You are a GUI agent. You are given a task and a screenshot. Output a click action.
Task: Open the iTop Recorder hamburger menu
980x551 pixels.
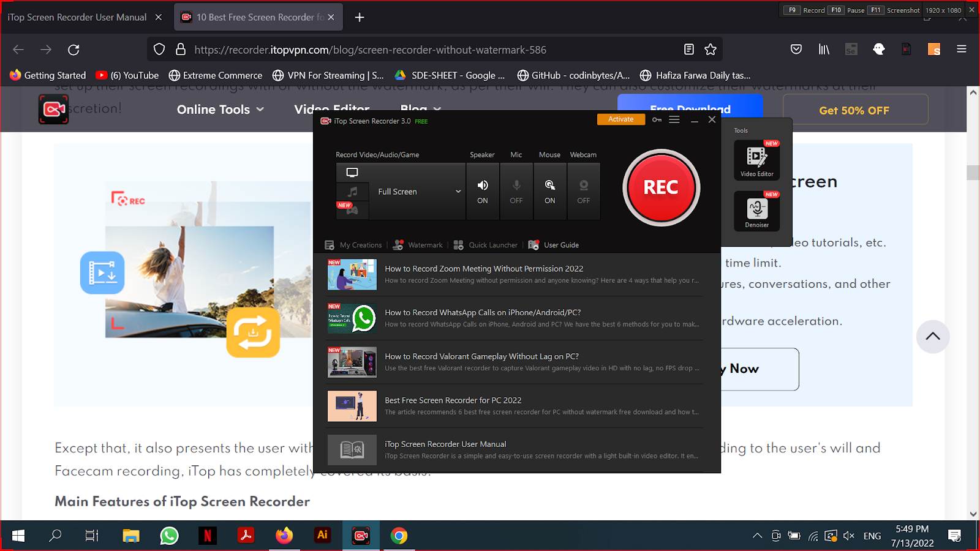(x=674, y=120)
